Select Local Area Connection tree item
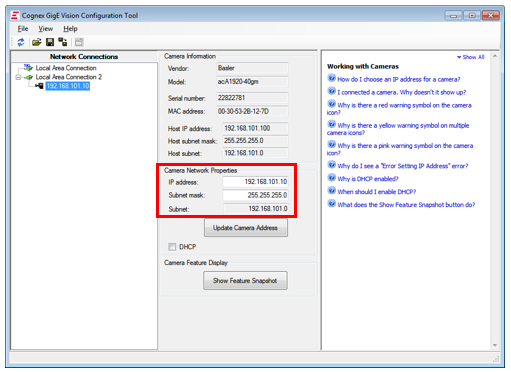 (x=66, y=68)
